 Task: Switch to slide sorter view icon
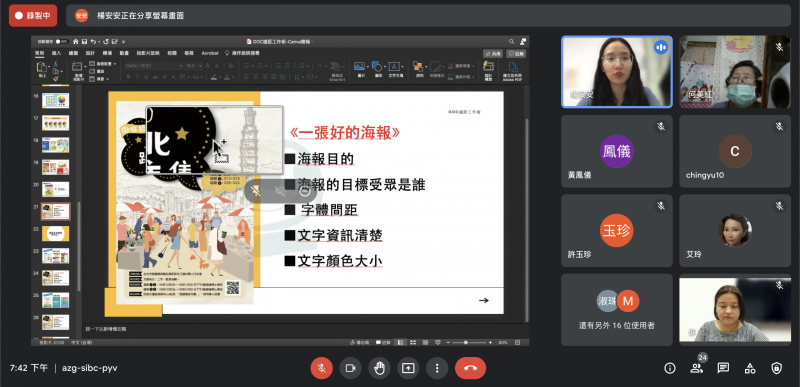[413, 343]
